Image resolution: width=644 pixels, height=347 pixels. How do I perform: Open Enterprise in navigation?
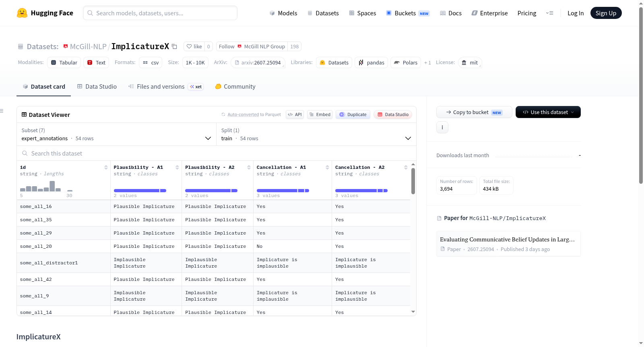pyautogui.click(x=489, y=13)
